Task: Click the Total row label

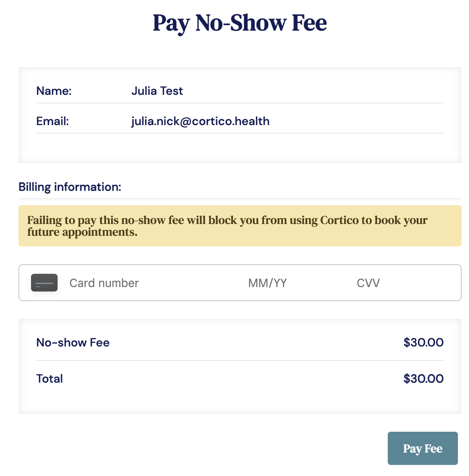Action: (x=49, y=379)
